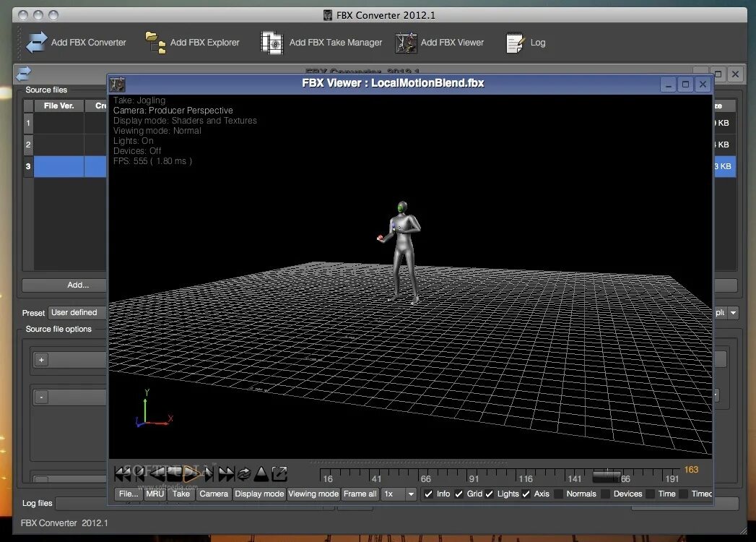Click the timeline scrubber handle

(607, 476)
